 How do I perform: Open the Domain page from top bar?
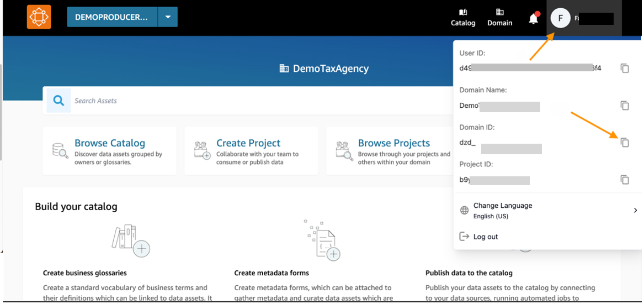499,17
